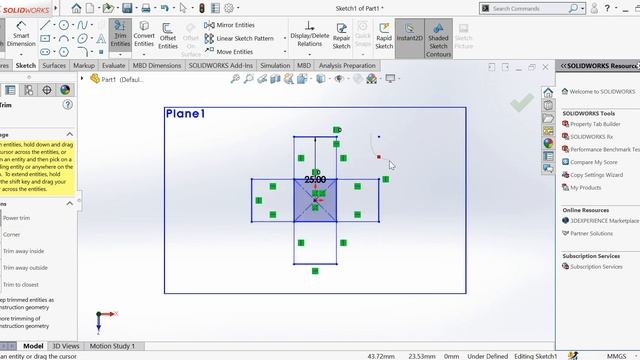The height and width of the screenshot is (360, 640).
Task: Select the Trim away inside option
Action: tap(23, 251)
